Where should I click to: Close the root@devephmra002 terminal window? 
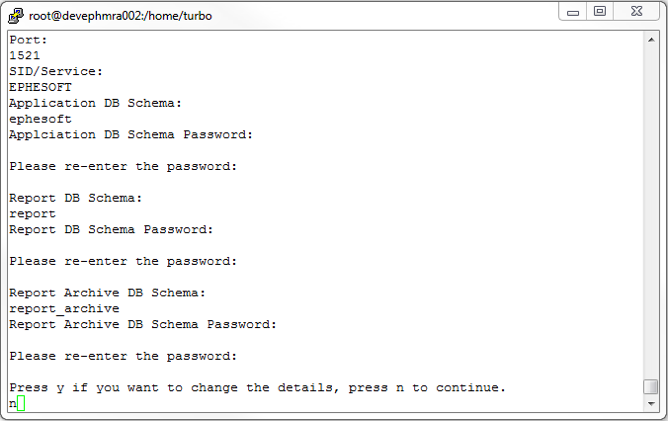coord(637,12)
